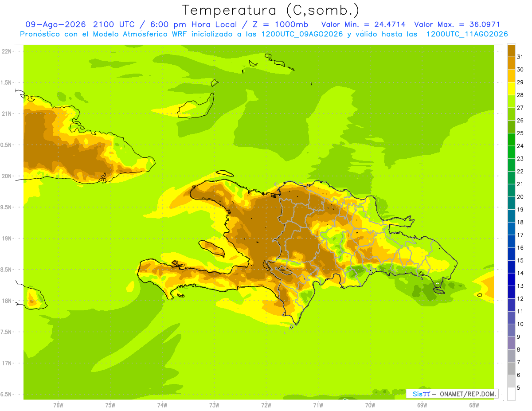Click the colorbar label '12'
The height and width of the screenshot is (411, 532).
pos(520,299)
